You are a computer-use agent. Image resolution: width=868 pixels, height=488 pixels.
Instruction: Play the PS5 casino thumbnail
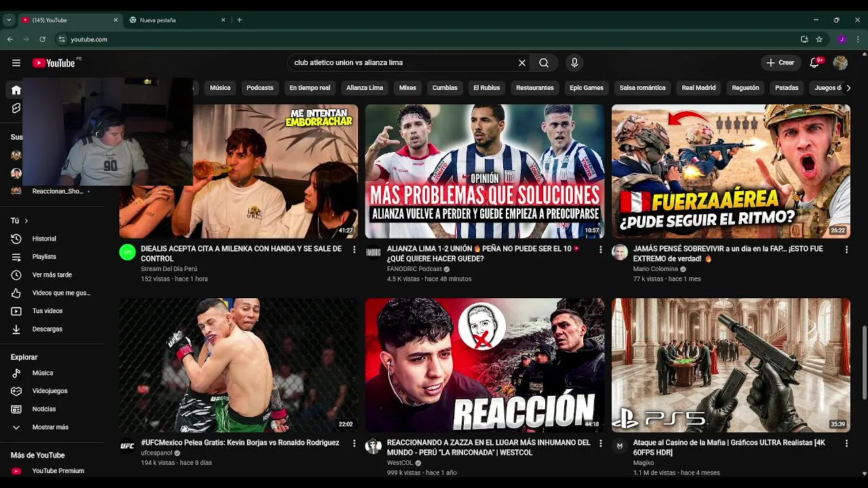click(730, 365)
